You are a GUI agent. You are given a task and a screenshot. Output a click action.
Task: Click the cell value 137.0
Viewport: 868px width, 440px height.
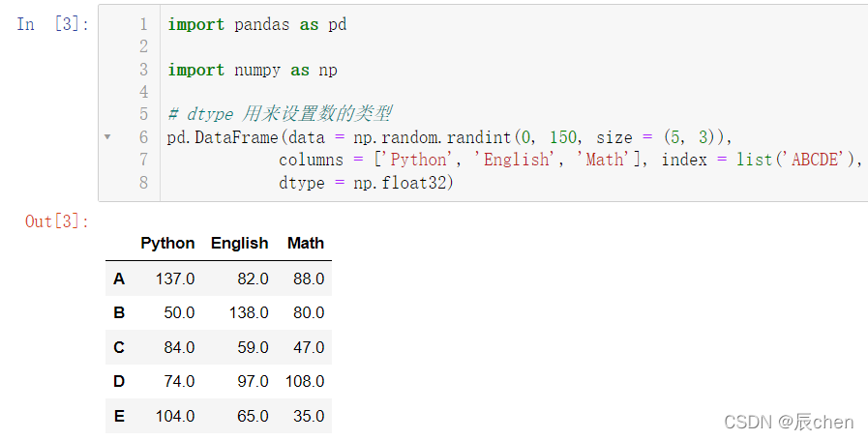point(175,279)
